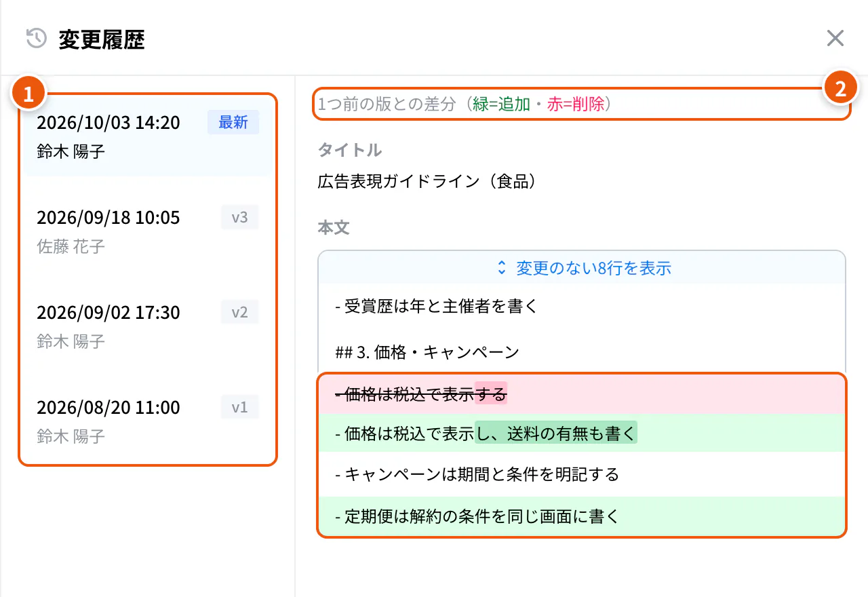Image resolution: width=868 pixels, height=597 pixels.
Task: Click the 最新 badge on the top version
Action: (233, 123)
